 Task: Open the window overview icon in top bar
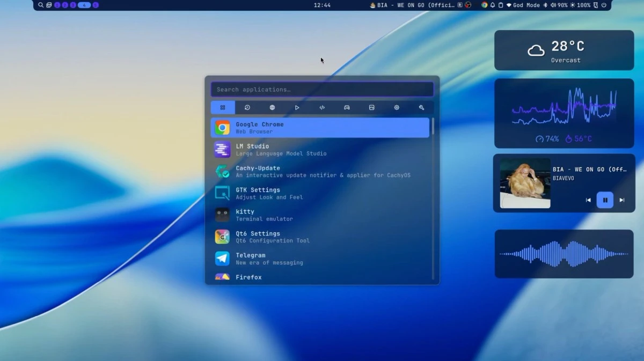click(x=49, y=5)
